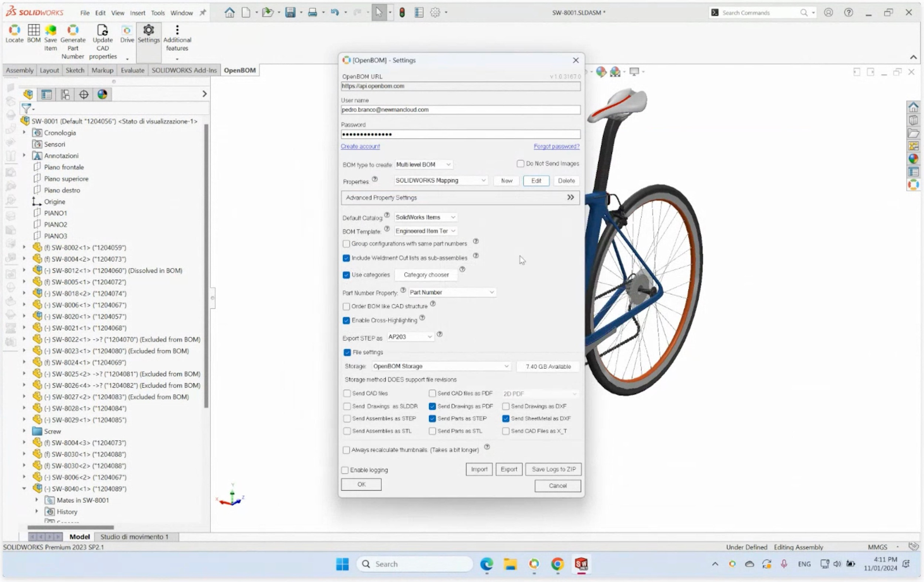Viewport: 924px width, 582px height.
Task: Click the Create account link
Action: pyautogui.click(x=360, y=147)
